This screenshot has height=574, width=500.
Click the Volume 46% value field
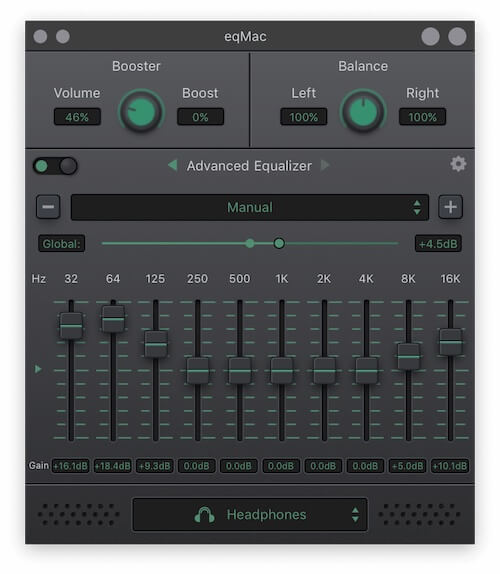point(77,117)
